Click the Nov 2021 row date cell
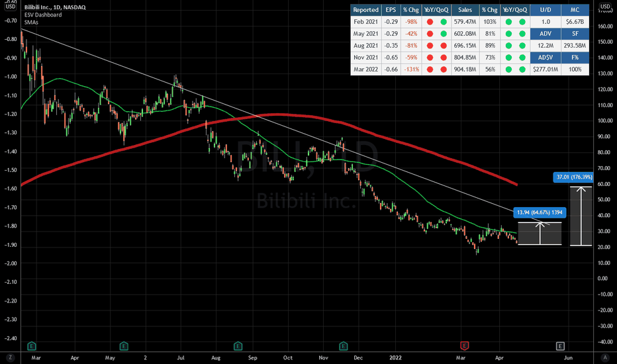Screen dimensions: 617x364 pos(365,58)
